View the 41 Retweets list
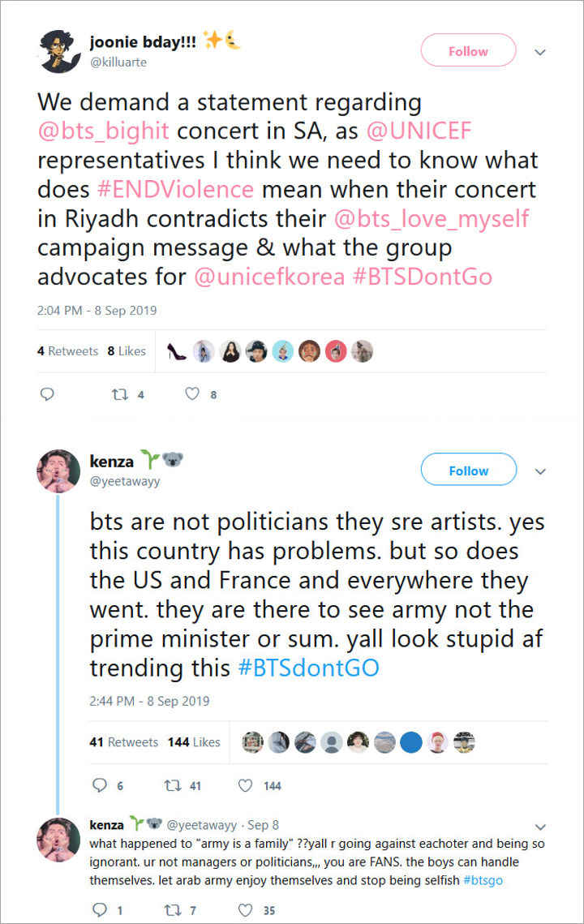Viewport: 584px width, 924px height. pos(124,741)
